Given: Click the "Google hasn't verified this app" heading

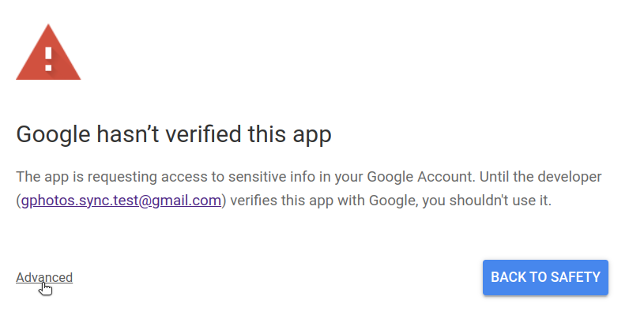Looking at the screenshot, I should point(174,134).
